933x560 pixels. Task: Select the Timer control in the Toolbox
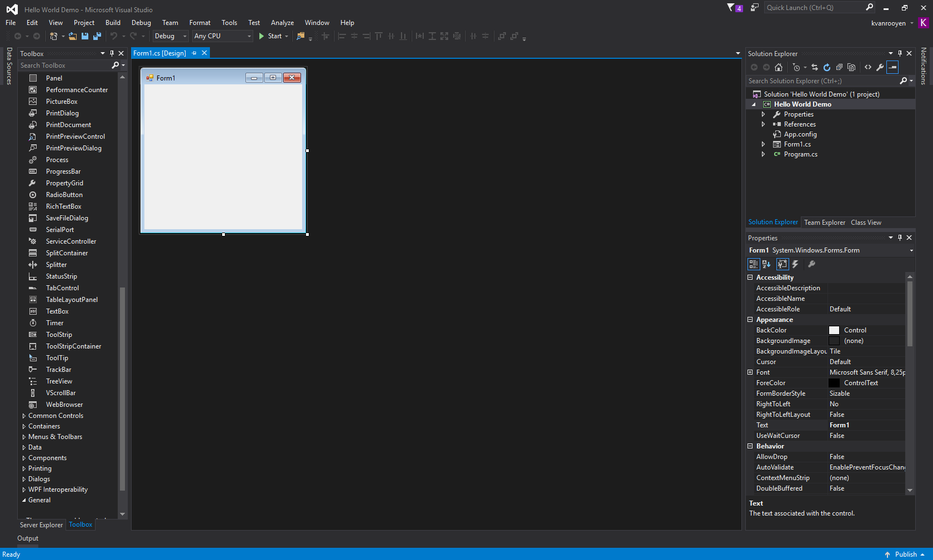(x=54, y=322)
